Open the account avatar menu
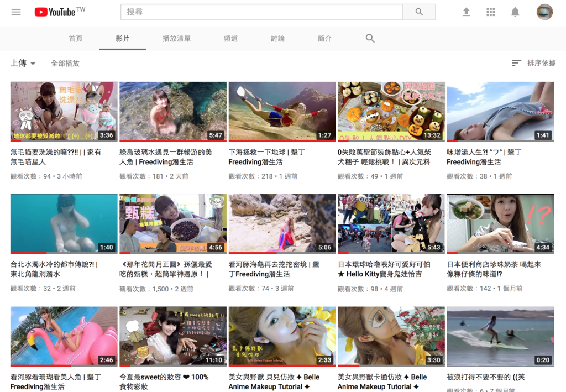Viewport: 566px width, 392px height. pyautogui.click(x=544, y=12)
